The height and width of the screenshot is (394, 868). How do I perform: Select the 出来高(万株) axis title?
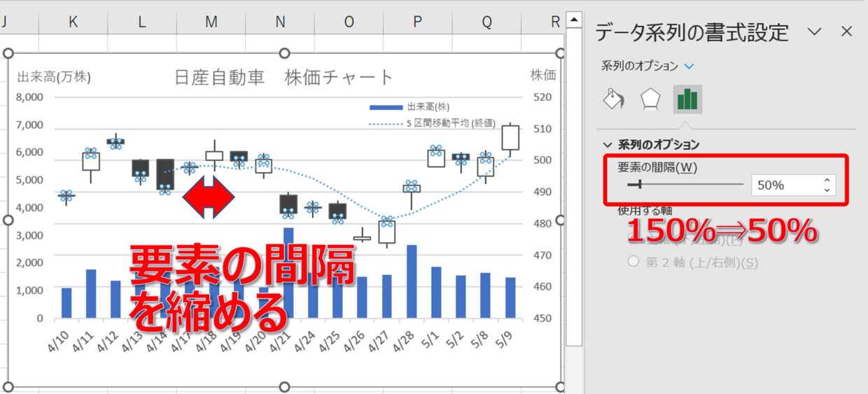coord(54,76)
